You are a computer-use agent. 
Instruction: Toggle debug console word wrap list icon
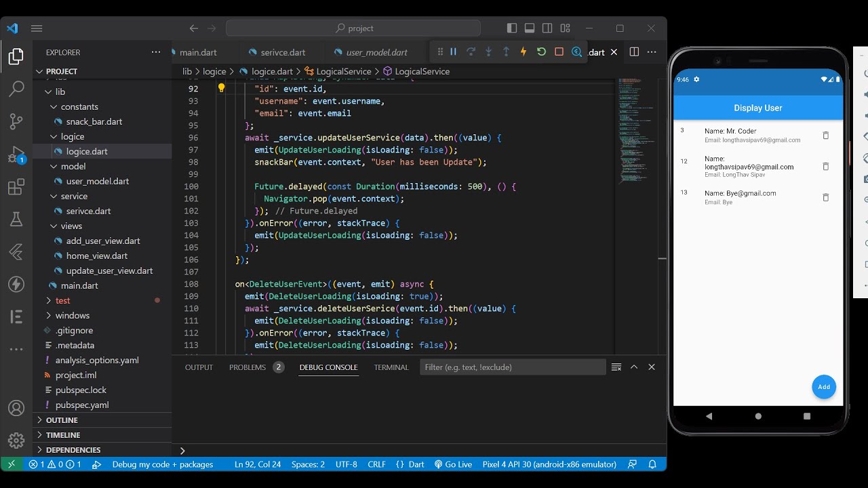click(x=616, y=367)
